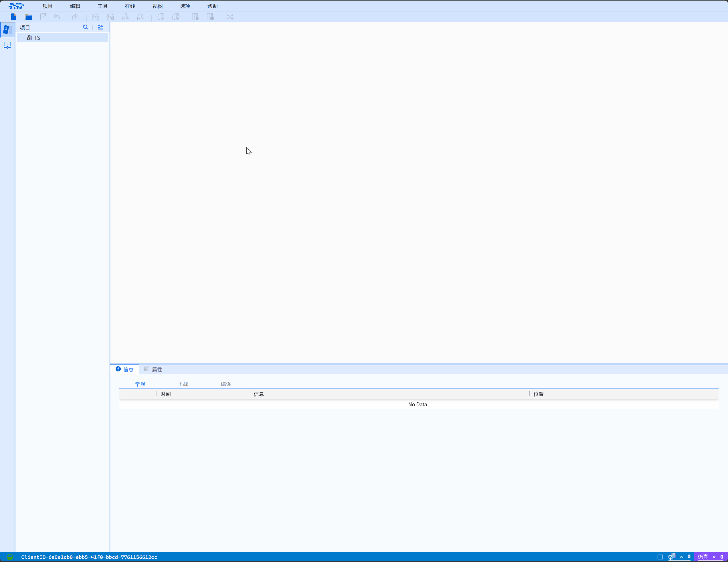
Task: Click the collapse-all icon in project panel
Action: coord(100,27)
